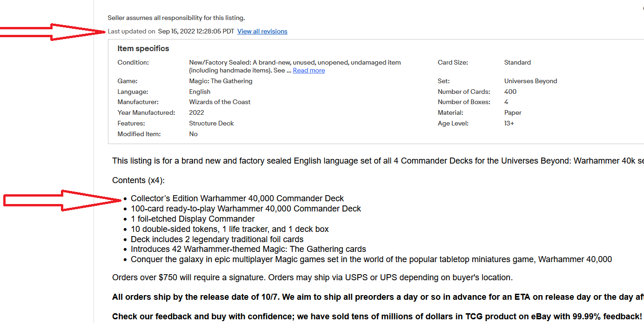Viewport: 644px width, 323px height.
Task: Click the Seller assumes all responsibility text
Action: pos(176,18)
